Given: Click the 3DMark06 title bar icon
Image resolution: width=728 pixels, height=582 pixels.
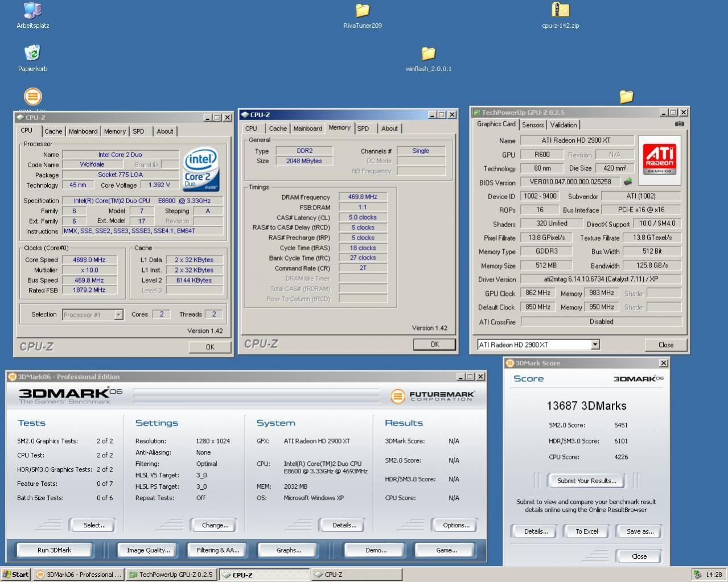Looking at the screenshot, I should 13,377.
